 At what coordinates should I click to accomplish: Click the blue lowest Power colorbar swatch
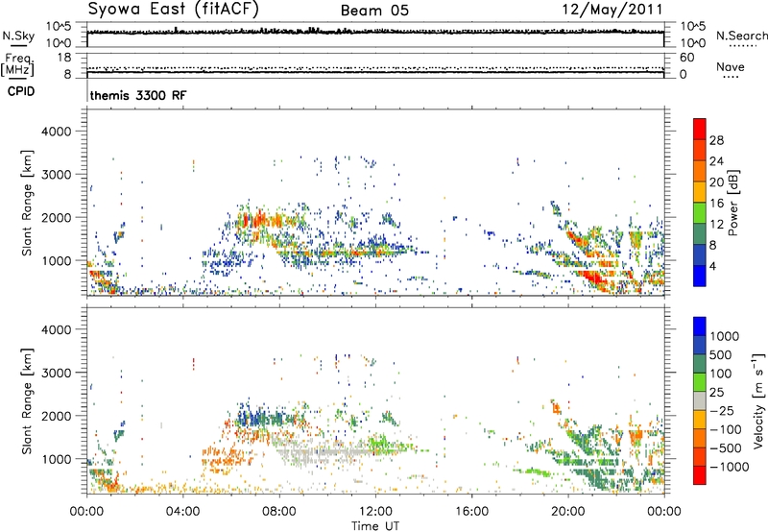[700, 276]
